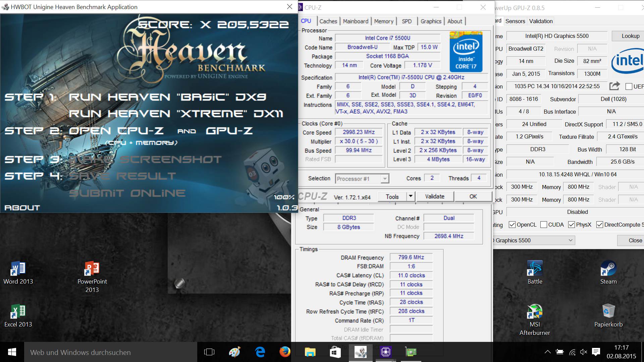Switch to the SPD tab
This screenshot has height=362, width=644.
point(407,21)
